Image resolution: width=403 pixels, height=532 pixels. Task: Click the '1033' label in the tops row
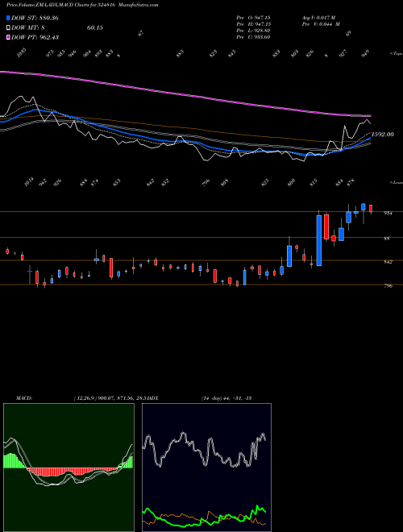pyautogui.click(x=22, y=52)
